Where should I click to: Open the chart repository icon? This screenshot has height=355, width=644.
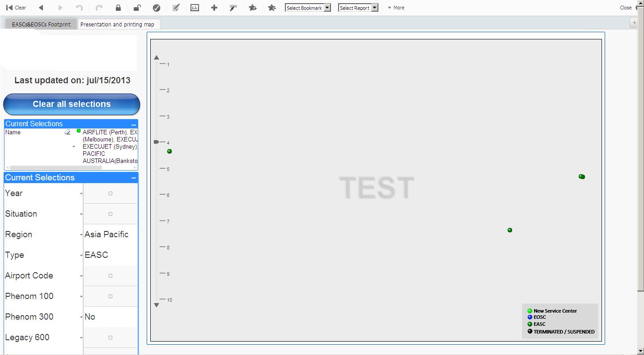[x=195, y=8]
